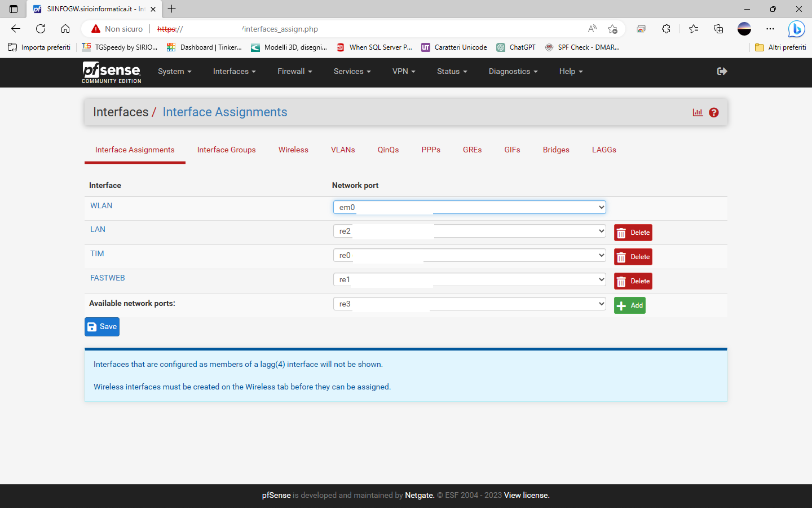Open the Available network ports dropdown

(470, 304)
